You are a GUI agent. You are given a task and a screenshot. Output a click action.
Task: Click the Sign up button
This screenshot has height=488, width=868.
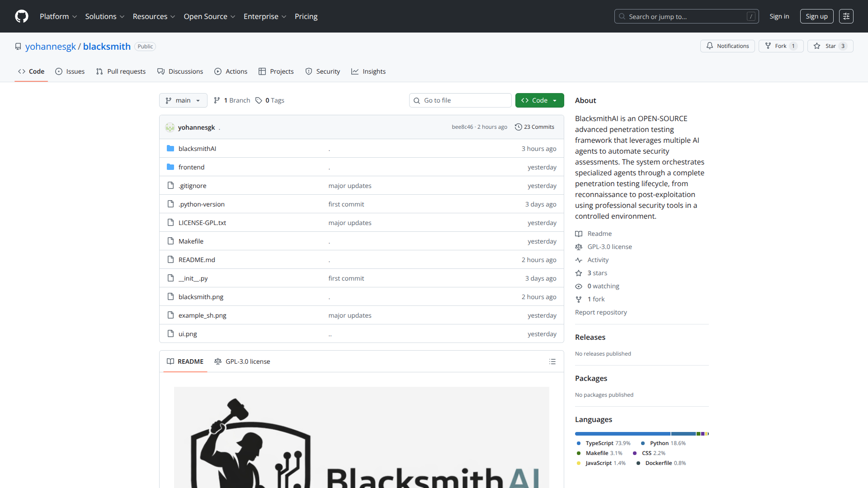[x=816, y=16]
